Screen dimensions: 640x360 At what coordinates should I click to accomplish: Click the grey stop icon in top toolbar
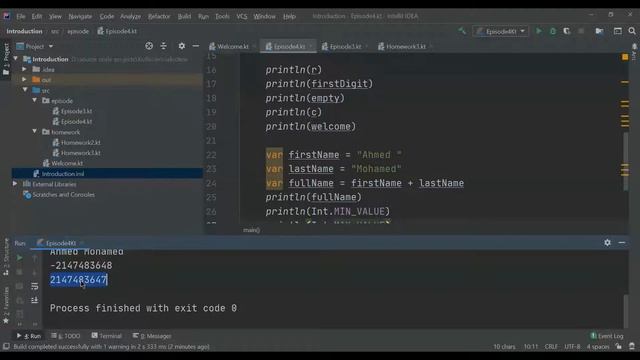(581, 31)
